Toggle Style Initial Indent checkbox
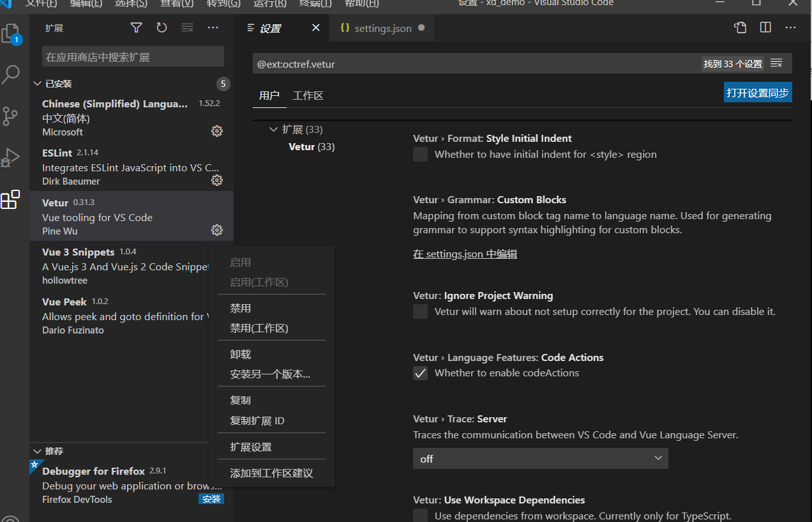The width and height of the screenshot is (812, 522). pos(420,154)
